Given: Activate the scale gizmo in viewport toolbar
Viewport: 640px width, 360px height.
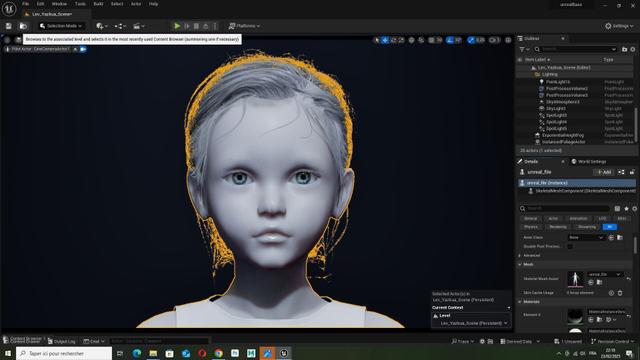Looking at the screenshot, I should [401, 40].
